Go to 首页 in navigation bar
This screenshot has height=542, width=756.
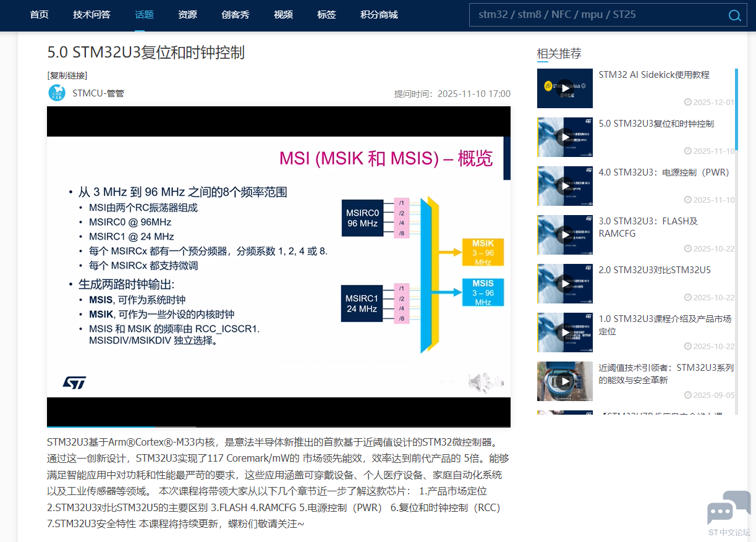40,15
